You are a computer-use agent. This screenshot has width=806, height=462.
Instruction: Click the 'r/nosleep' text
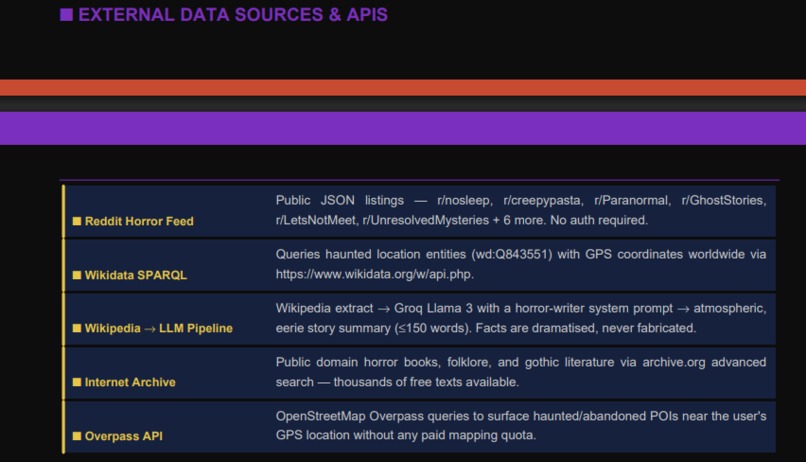point(465,200)
